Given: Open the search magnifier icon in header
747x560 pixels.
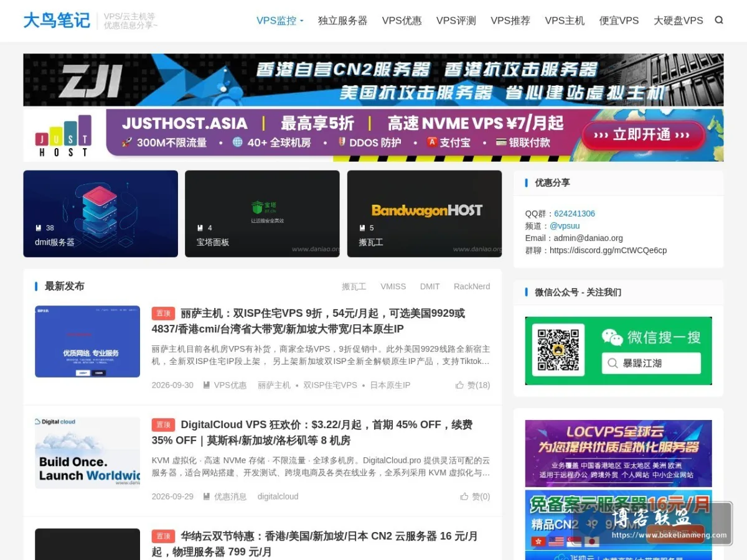Looking at the screenshot, I should [719, 20].
